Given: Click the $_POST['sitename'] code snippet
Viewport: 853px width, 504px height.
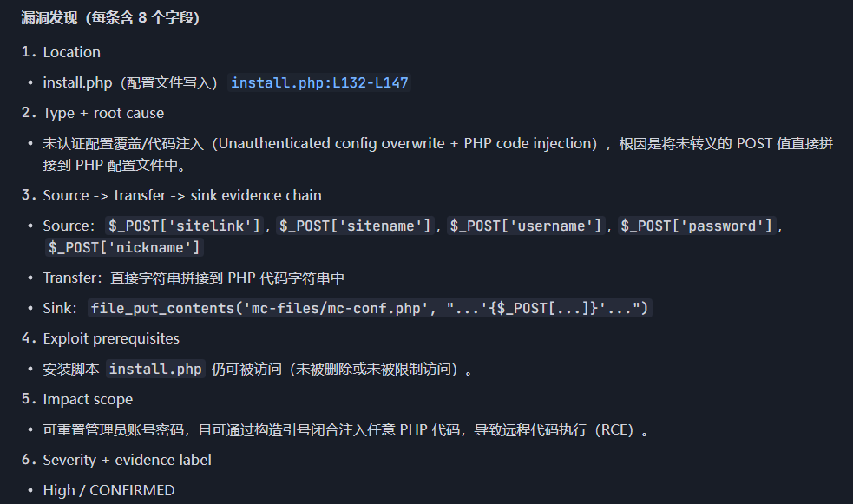Looking at the screenshot, I should tap(354, 226).
